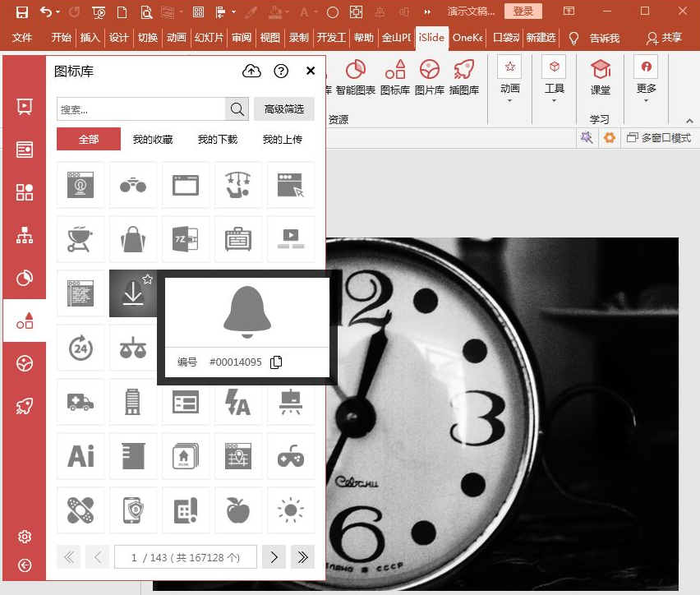Screen dimensions: 700x595
Task: Click the 24-hour clock icon
Action: coord(81,348)
